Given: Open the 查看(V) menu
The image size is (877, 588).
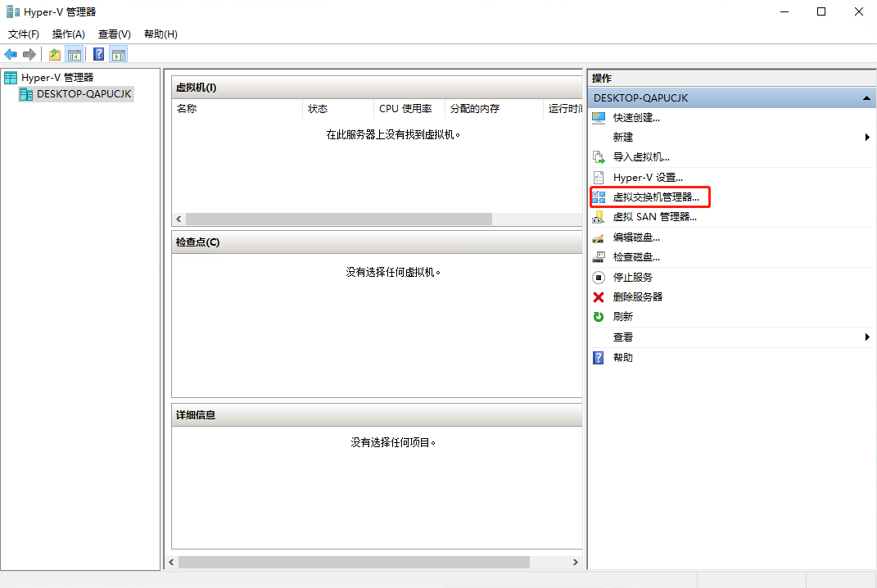Looking at the screenshot, I should (x=114, y=34).
